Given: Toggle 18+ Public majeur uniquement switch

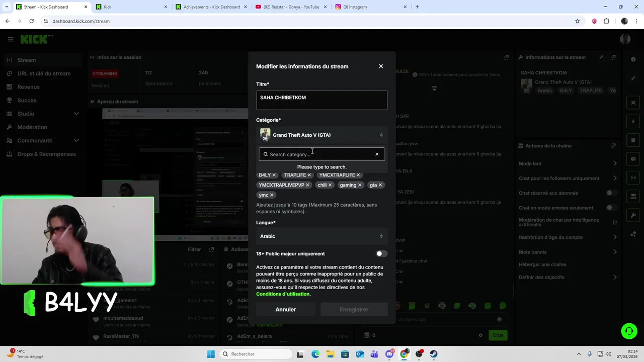Looking at the screenshot, I should [381, 254].
